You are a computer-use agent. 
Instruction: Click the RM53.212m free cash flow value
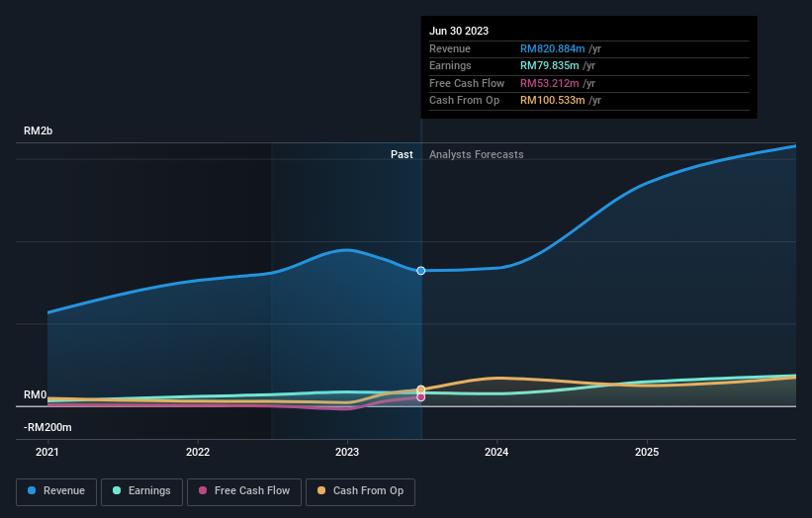550,83
